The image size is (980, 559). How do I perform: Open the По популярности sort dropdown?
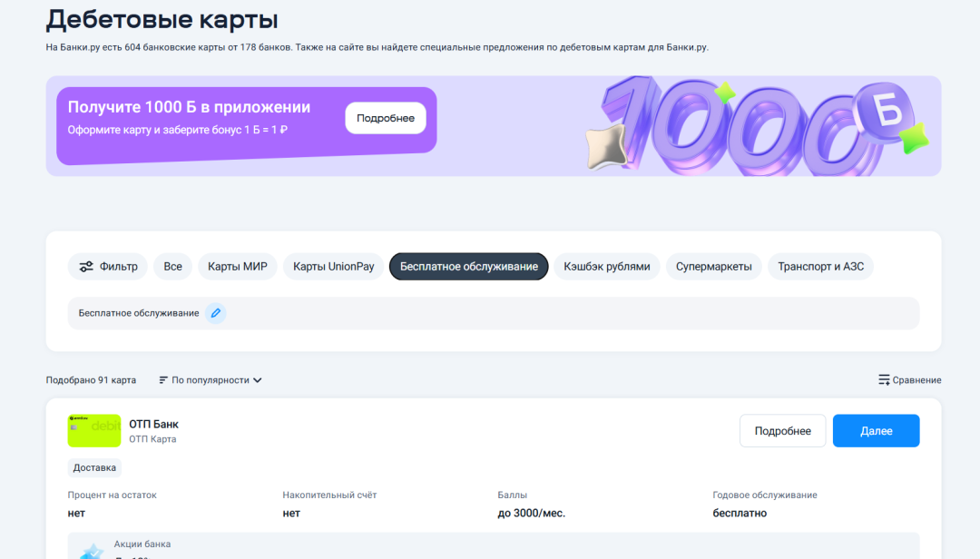[211, 380]
